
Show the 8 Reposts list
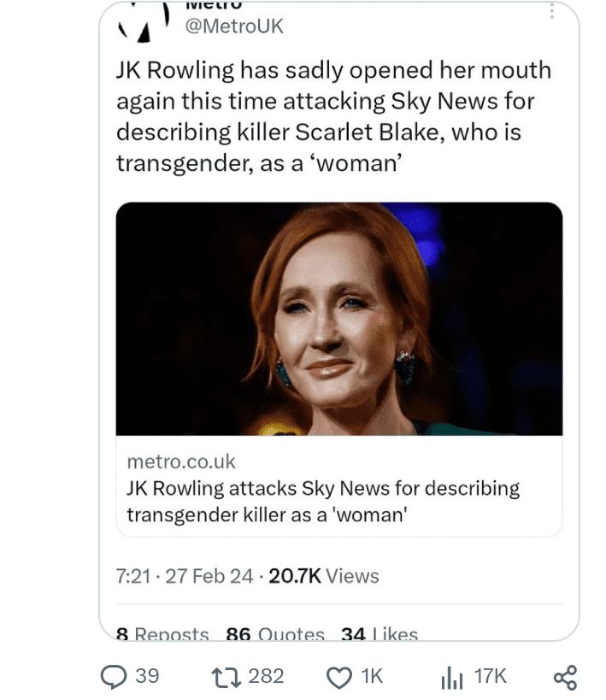pyautogui.click(x=162, y=633)
